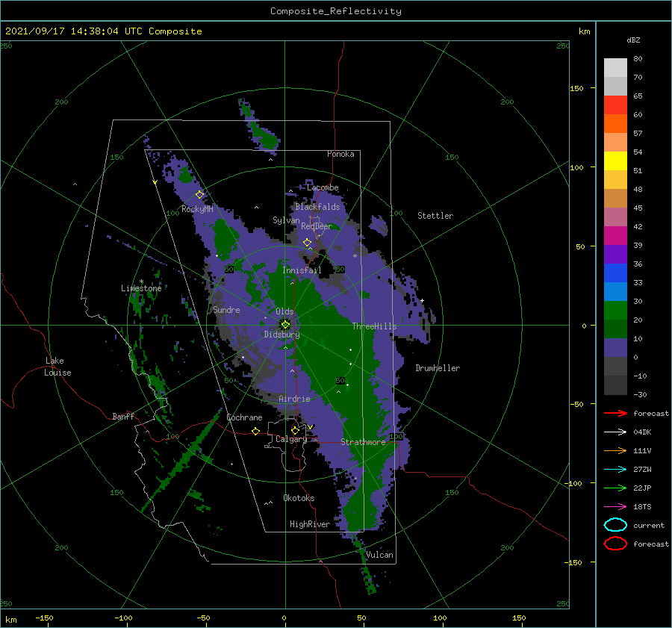Click the white 04DK arrow icon

click(615, 432)
